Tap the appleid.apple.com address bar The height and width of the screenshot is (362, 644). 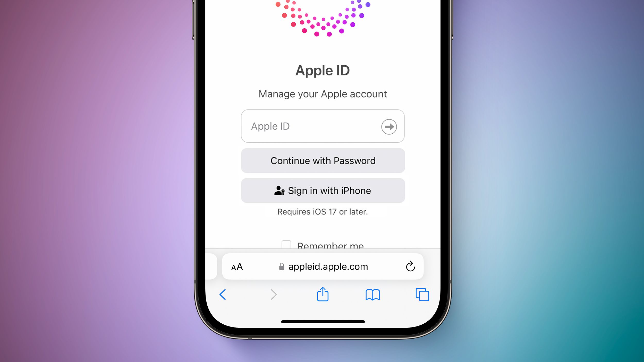point(322,266)
